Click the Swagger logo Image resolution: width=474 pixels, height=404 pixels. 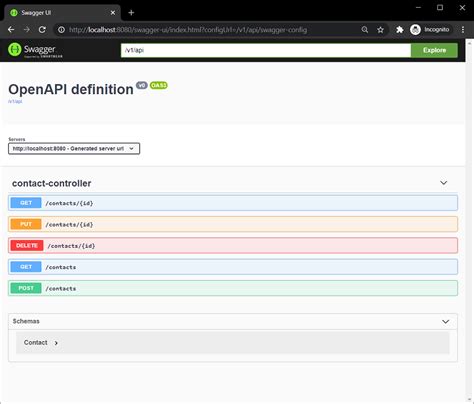tap(35, 50)
